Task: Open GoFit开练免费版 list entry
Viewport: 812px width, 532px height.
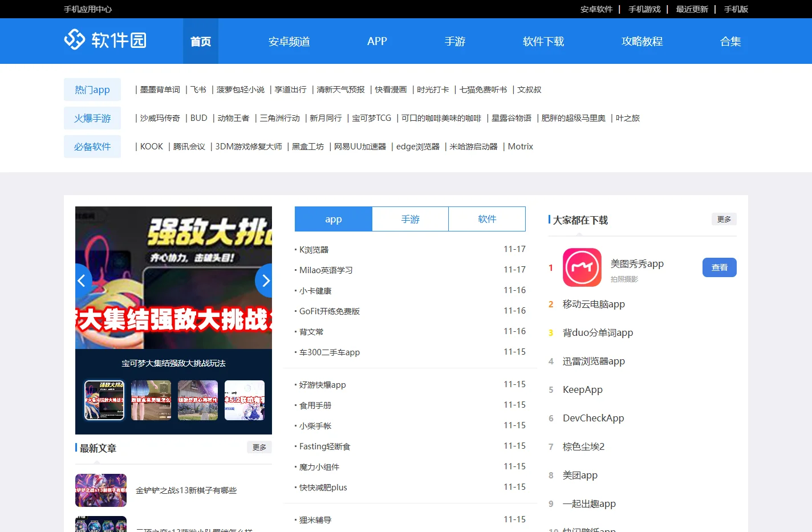Action: [330, 311]
